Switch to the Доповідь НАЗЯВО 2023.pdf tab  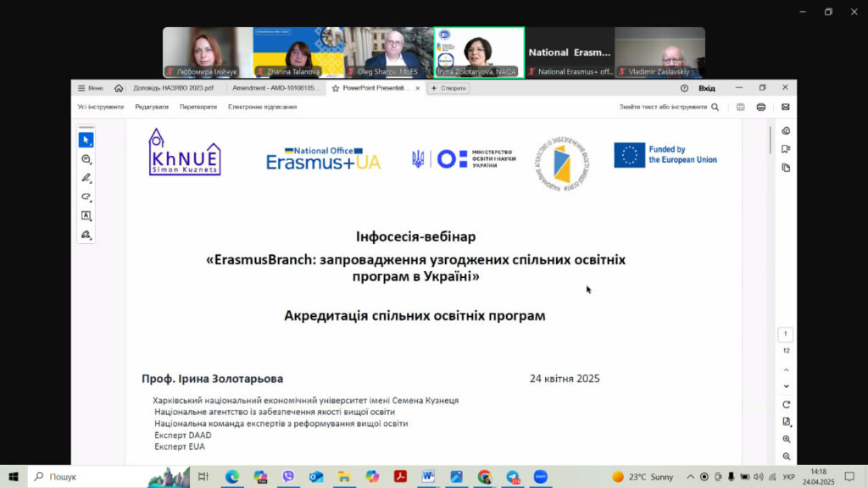point(173,88)
